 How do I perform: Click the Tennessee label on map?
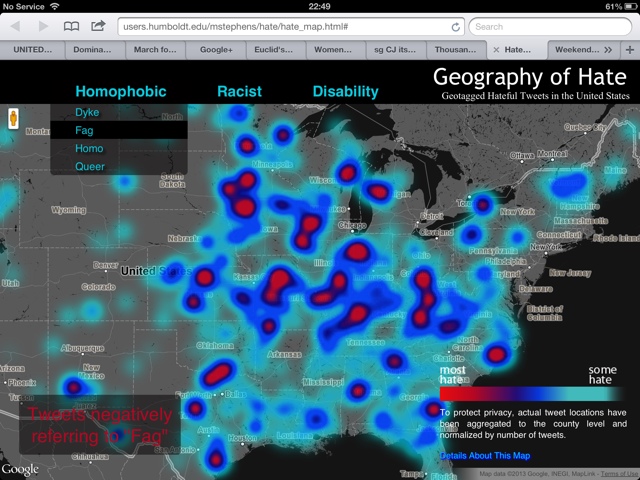click(x=366, y=342)
